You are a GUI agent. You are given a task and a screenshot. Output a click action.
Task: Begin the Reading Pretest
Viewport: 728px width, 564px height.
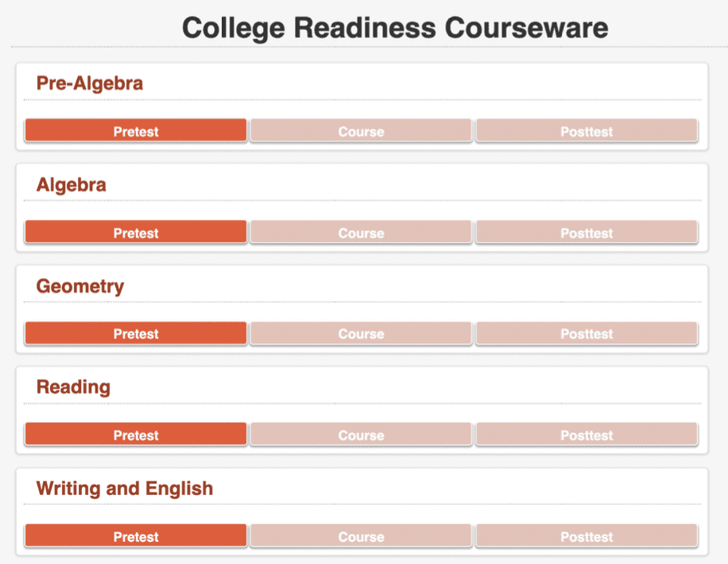click(x=136, y=435)
